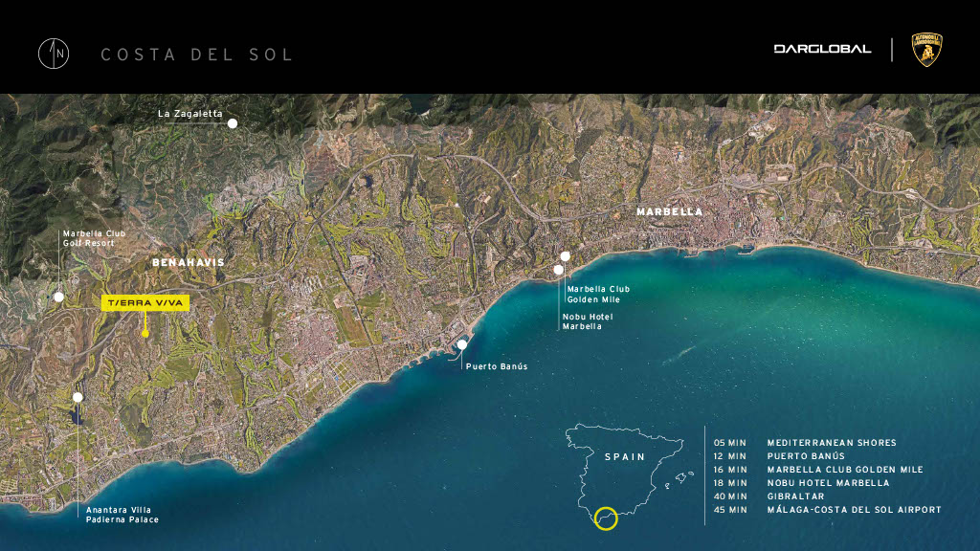Select the La Zagaletta map marker
The image size is (980, 551).
pyautogui.click(x=232, y=123)
